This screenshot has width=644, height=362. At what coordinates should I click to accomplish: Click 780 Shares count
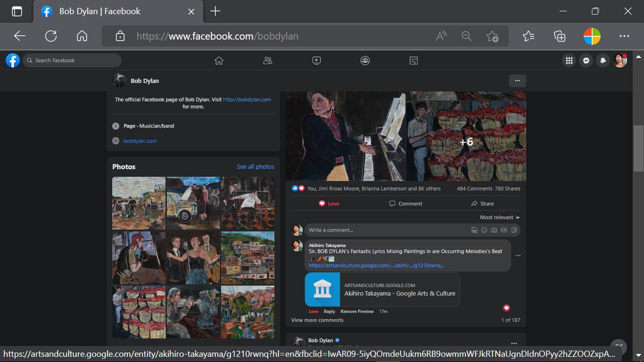[x=507, y=189]
